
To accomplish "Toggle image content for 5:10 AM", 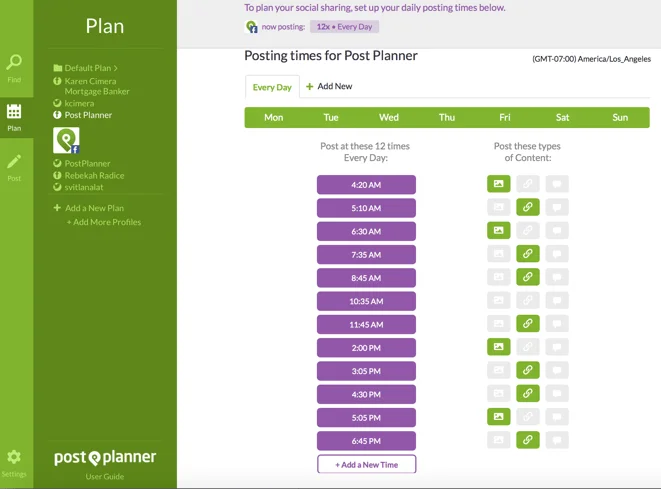I will (x=499, y=207).
